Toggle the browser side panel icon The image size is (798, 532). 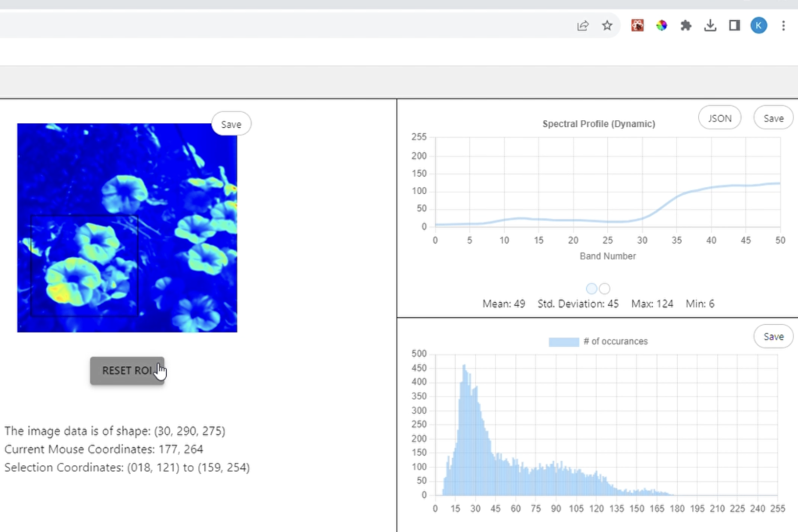[x=734, y=26]
